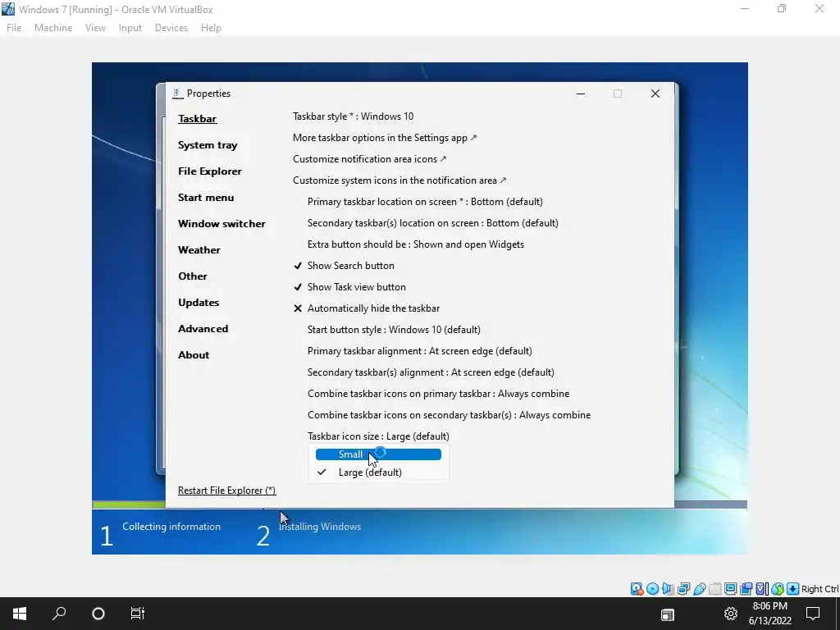
Task: Change Extra button should be option
Action: (416, 244)
